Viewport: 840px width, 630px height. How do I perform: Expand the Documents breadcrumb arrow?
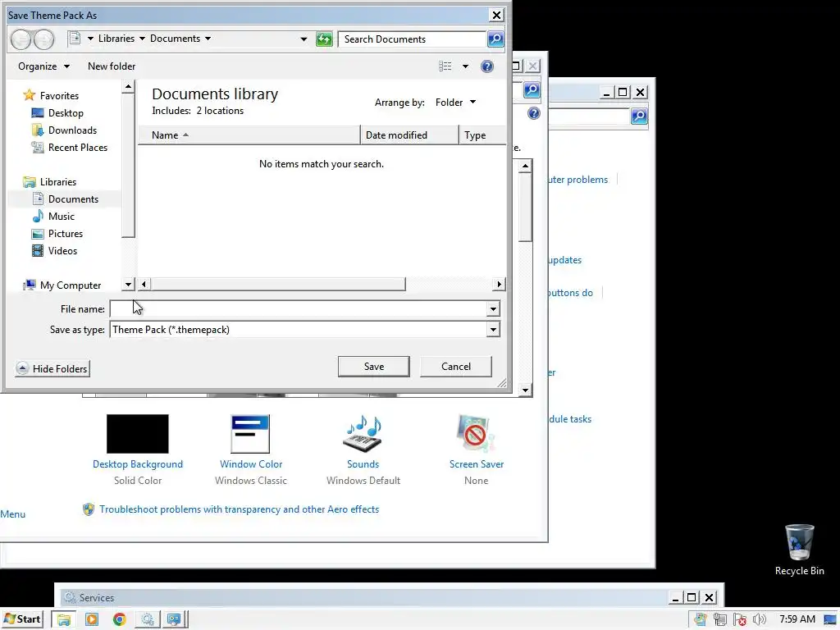point(208,39)
